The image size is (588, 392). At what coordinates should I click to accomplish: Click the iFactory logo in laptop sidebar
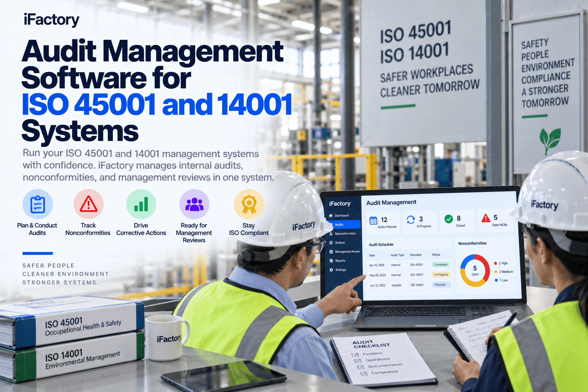(340, 204)
